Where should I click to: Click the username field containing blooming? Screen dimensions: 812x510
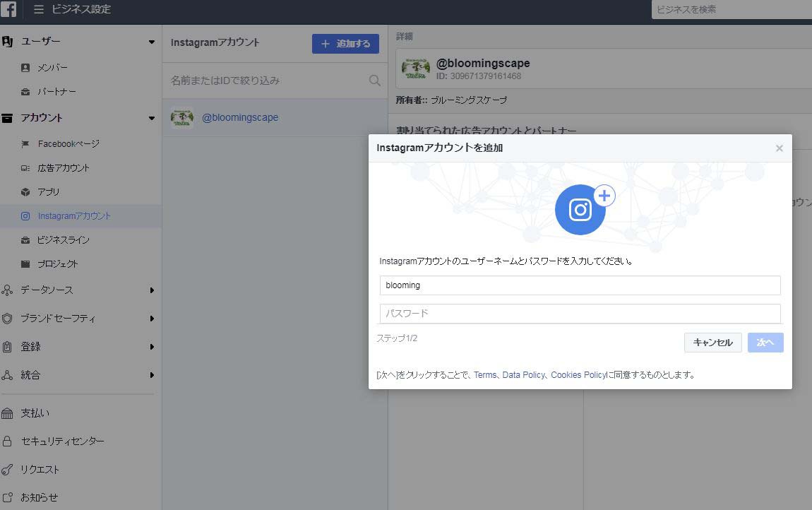click(580, 285)
